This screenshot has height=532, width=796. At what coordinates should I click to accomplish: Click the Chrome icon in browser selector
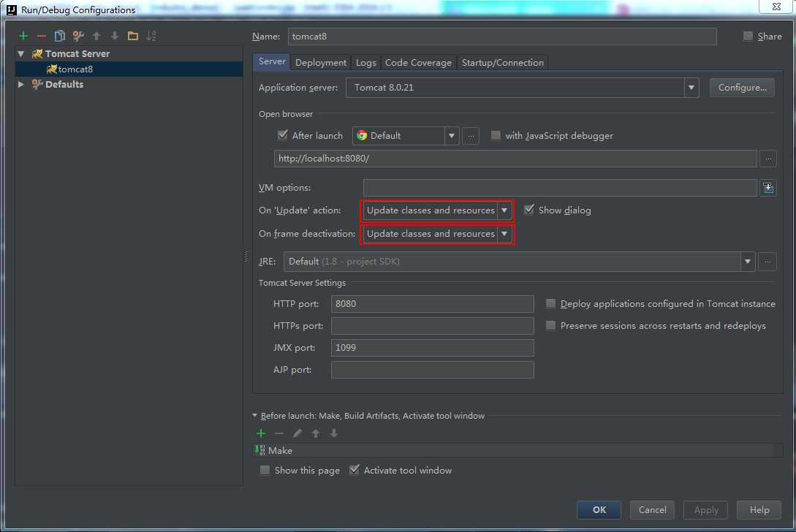point(362,135)
